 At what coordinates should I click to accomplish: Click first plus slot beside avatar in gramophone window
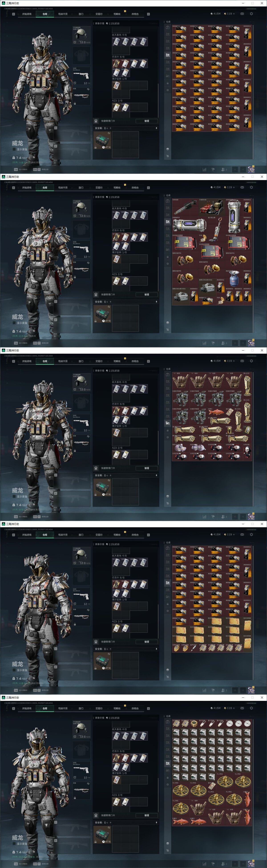tap(235, 343)
